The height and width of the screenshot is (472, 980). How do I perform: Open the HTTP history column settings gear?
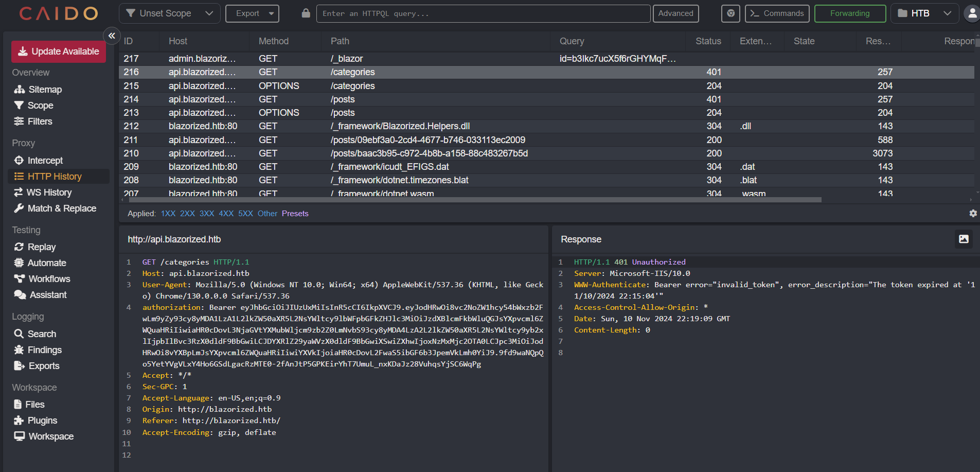point(972,213)
